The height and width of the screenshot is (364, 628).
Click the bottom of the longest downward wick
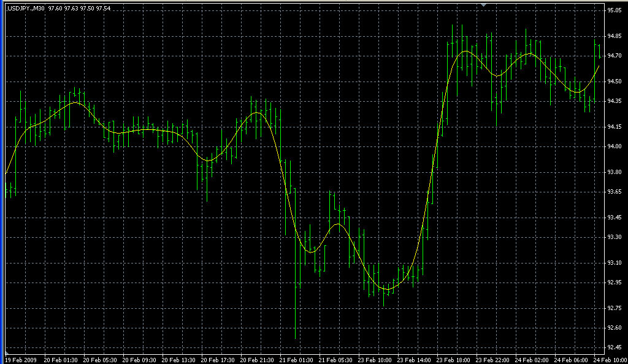(296, 339)
